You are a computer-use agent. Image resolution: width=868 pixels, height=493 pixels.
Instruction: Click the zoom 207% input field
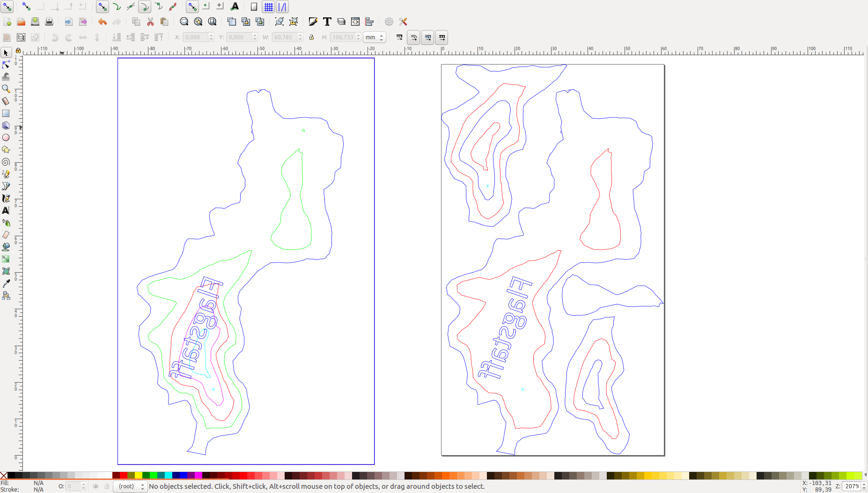click(x=851, y=486)
